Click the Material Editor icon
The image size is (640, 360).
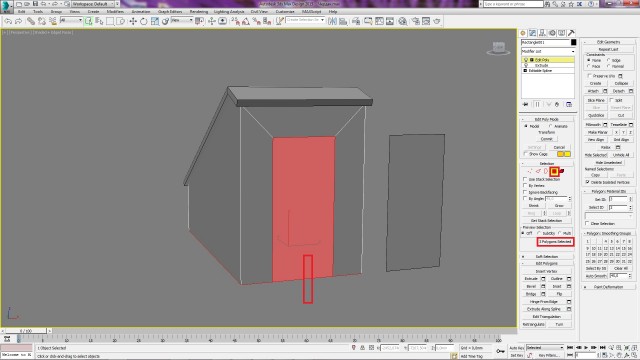click(x=402, y=21)
